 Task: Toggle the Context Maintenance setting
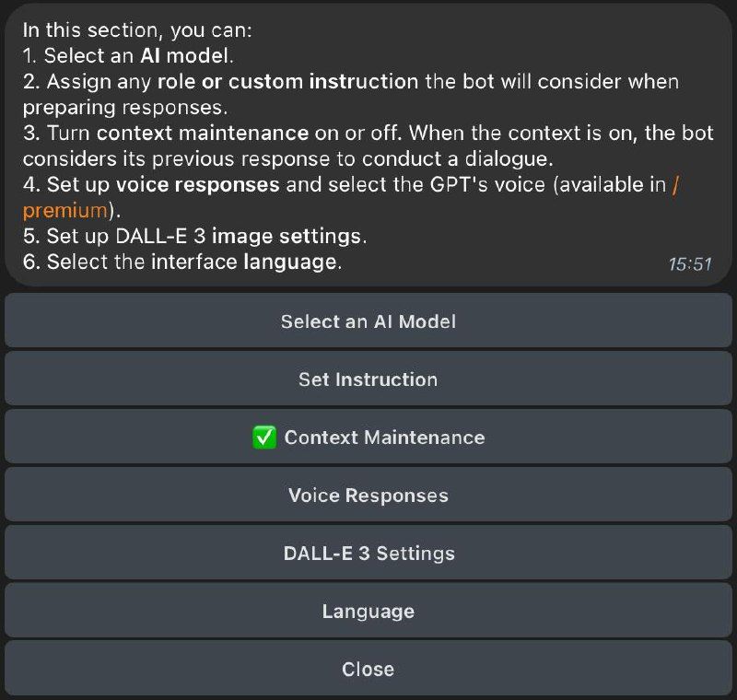click(x=368, y=437)
